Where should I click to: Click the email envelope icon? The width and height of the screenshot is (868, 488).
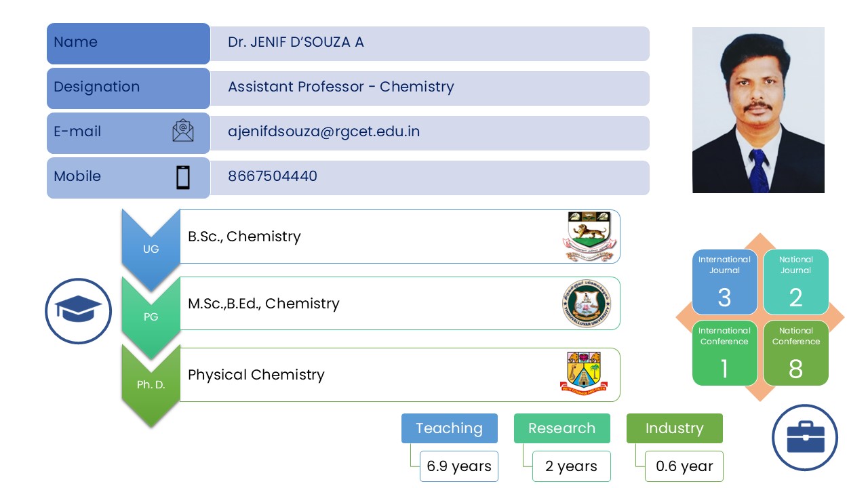(182, 131)
